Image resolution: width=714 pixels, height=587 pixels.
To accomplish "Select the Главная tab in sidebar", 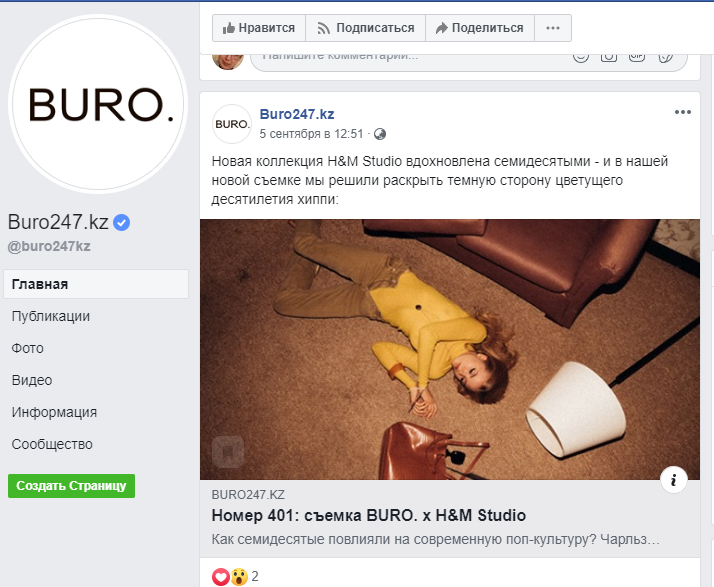I will click(96, 284).
